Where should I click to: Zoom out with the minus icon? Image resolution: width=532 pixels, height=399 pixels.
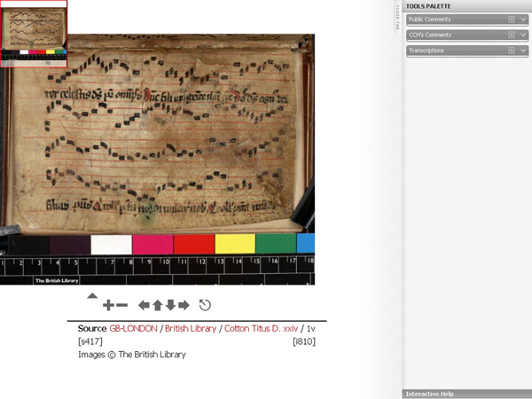(x=121, y=305)
